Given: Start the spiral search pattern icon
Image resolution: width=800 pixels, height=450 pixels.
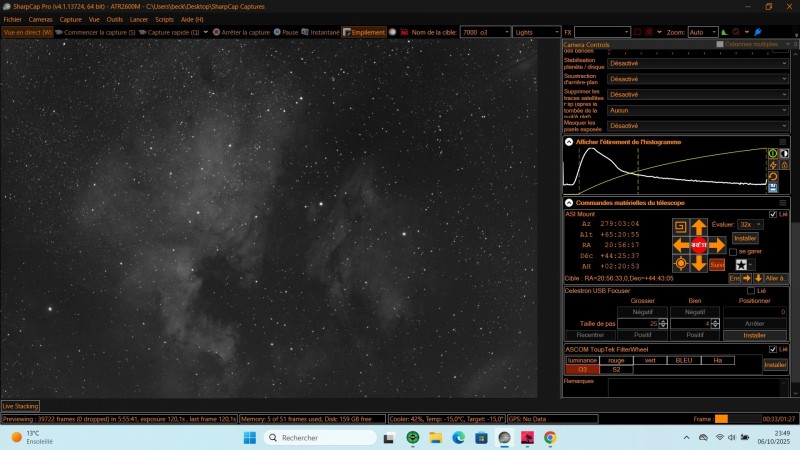Looking at the screenshot, I should point(680,227).
